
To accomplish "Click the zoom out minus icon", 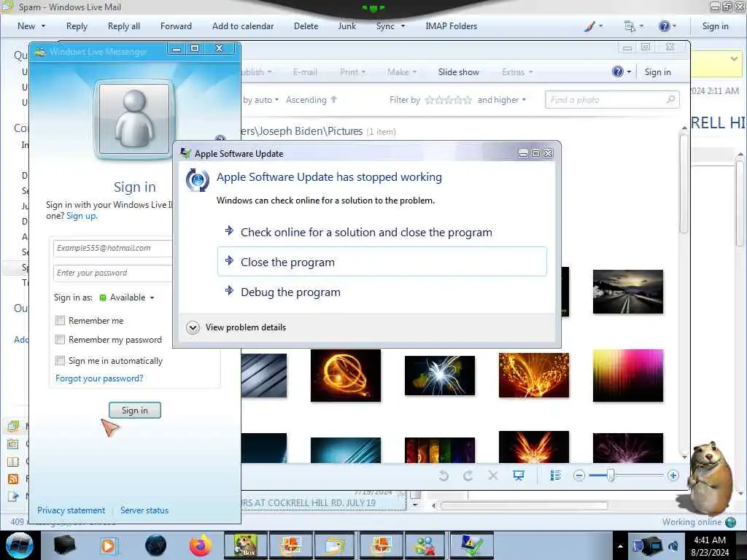I will coord(578,475).
